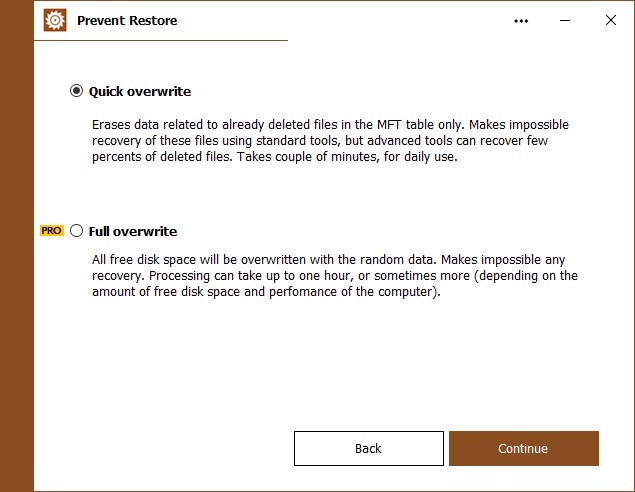Click the words 'MFT table only'
Viewport: 635px width, 492px height.
point(420,124)
